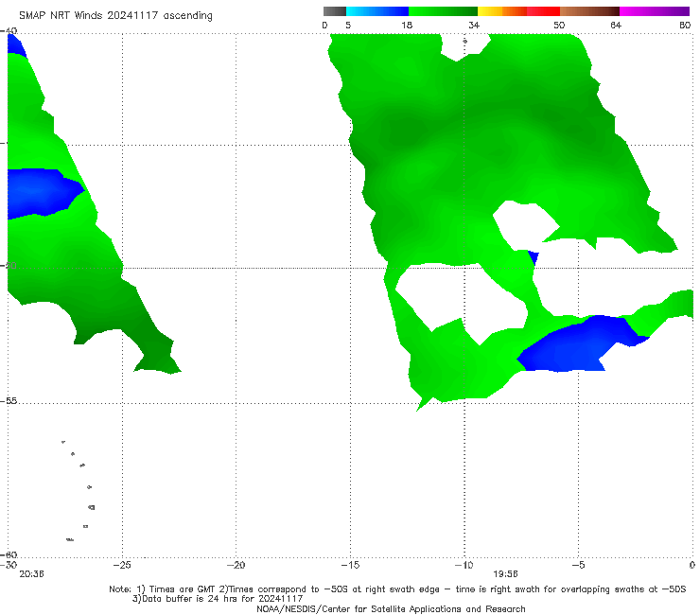Screen dimensions: 700x615
Task: Click the color bar label "5"
Action: coord(348,26)
